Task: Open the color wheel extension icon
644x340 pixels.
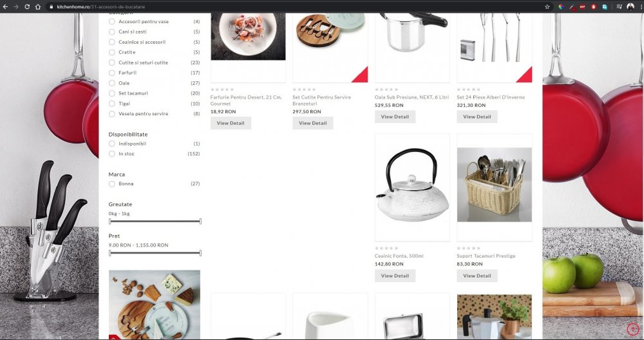Action: coord(561,6)
